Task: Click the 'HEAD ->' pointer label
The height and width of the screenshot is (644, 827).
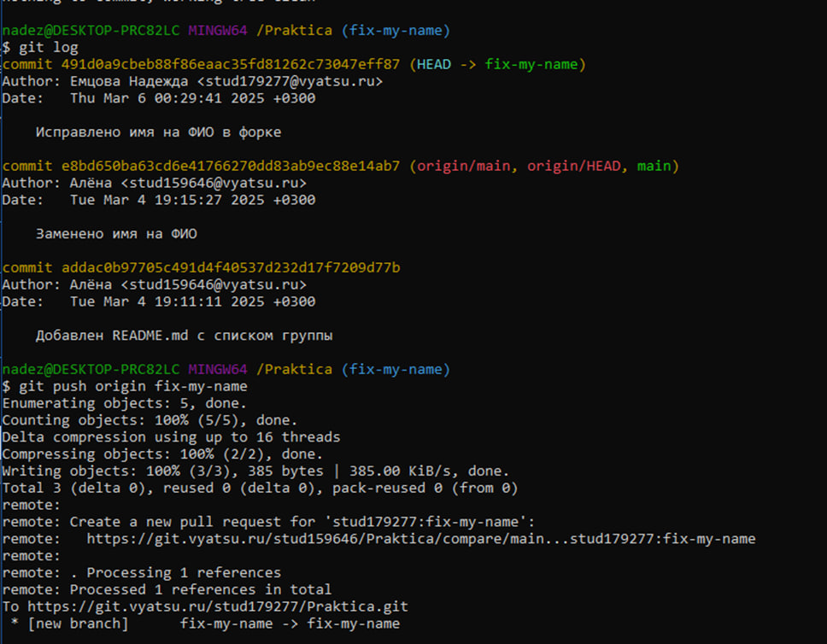Action: [x=447, y=65]
